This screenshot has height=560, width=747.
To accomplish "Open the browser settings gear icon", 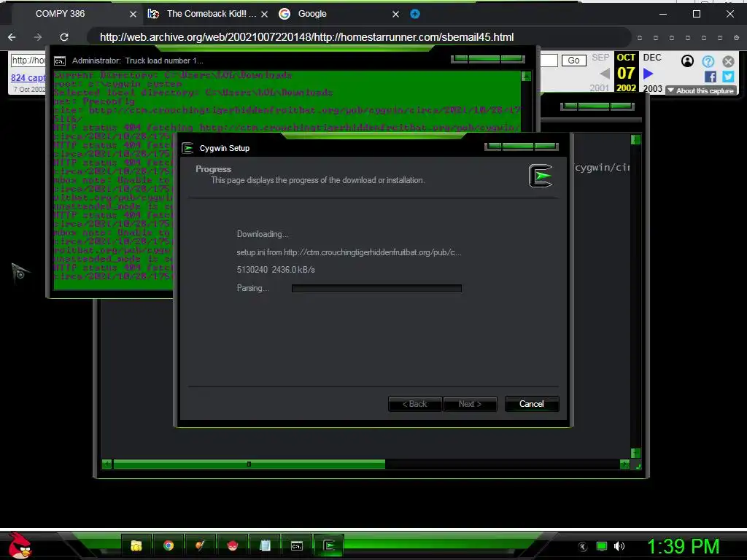I will (x=736, y=37).
